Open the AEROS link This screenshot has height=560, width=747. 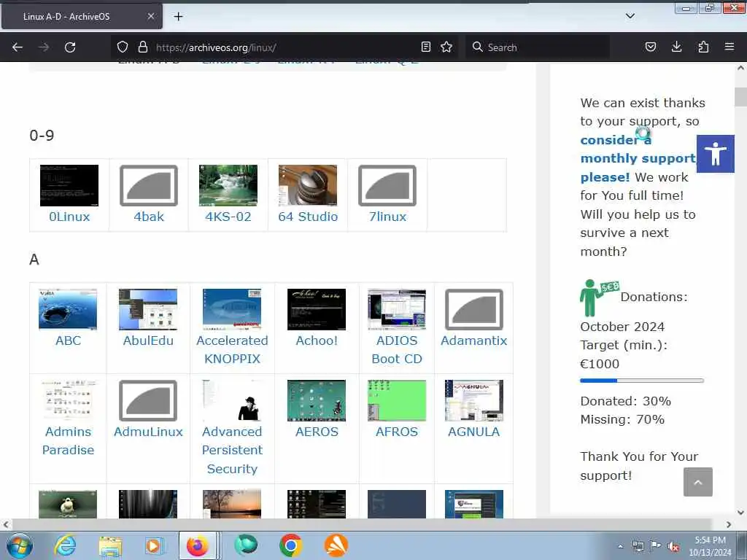317,432
